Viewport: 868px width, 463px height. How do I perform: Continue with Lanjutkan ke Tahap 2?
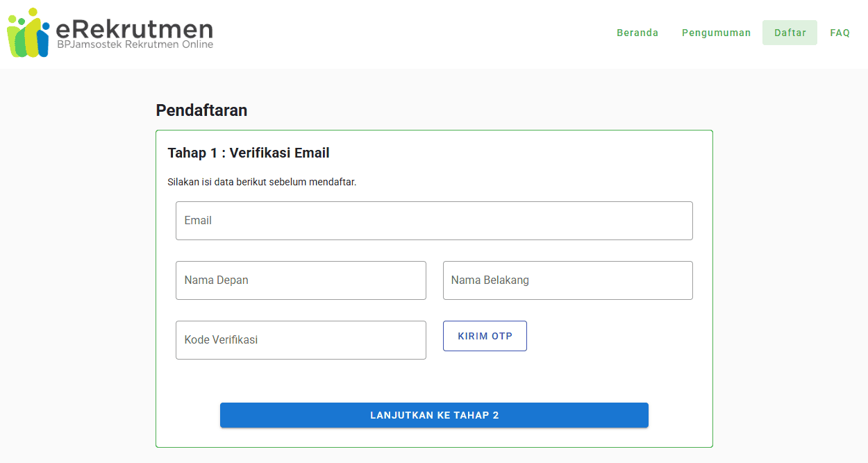(x=434, y=415)
